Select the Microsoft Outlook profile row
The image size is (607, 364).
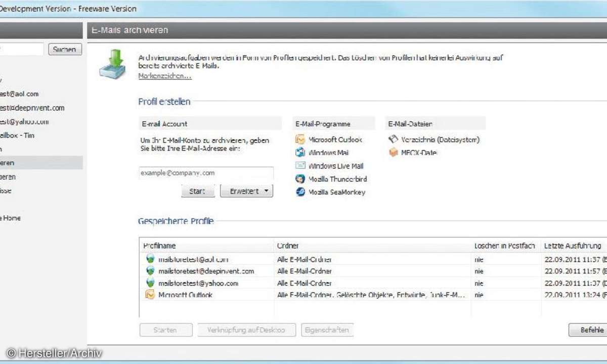[x=373, y=295]
